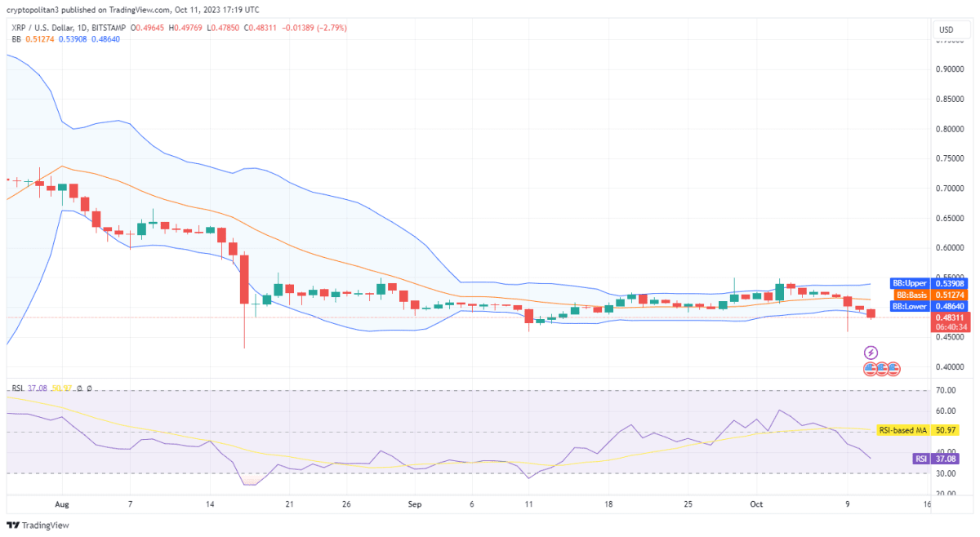980x537 pixels.
Task: Click the lightning bolt quick-trade icon
Action: tap(871, 353)
